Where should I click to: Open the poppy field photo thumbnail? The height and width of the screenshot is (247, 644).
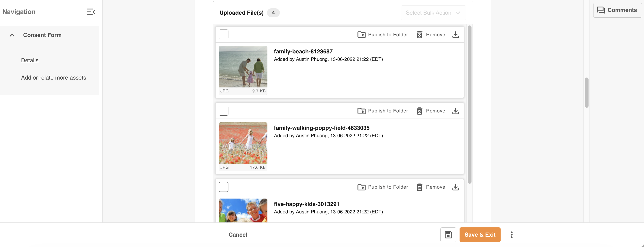pos(243,143)
